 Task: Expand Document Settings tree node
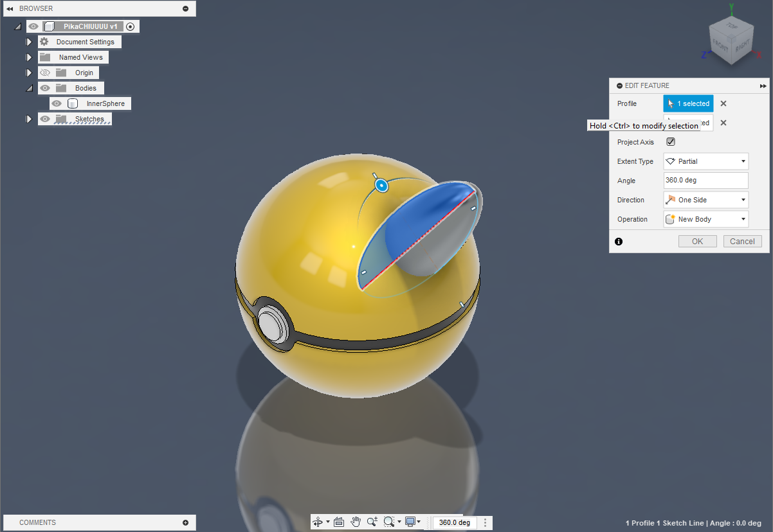[x=29, y=42]
